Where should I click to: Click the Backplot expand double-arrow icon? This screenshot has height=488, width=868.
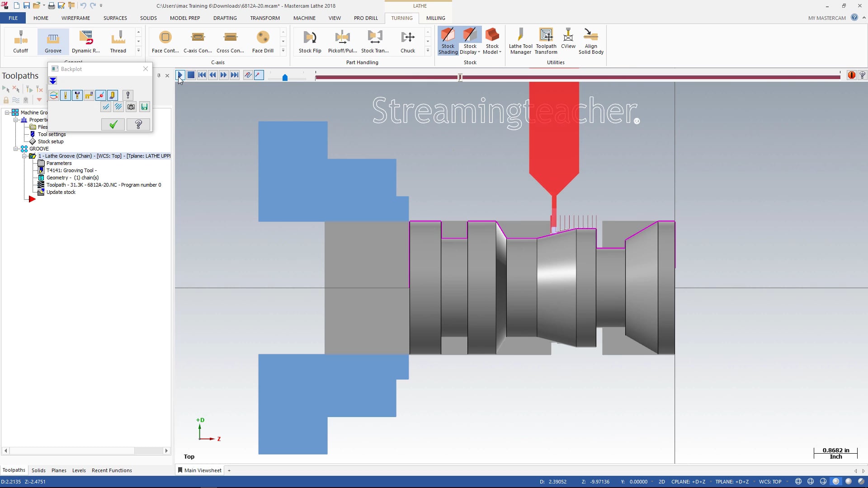tap(53, 81)
